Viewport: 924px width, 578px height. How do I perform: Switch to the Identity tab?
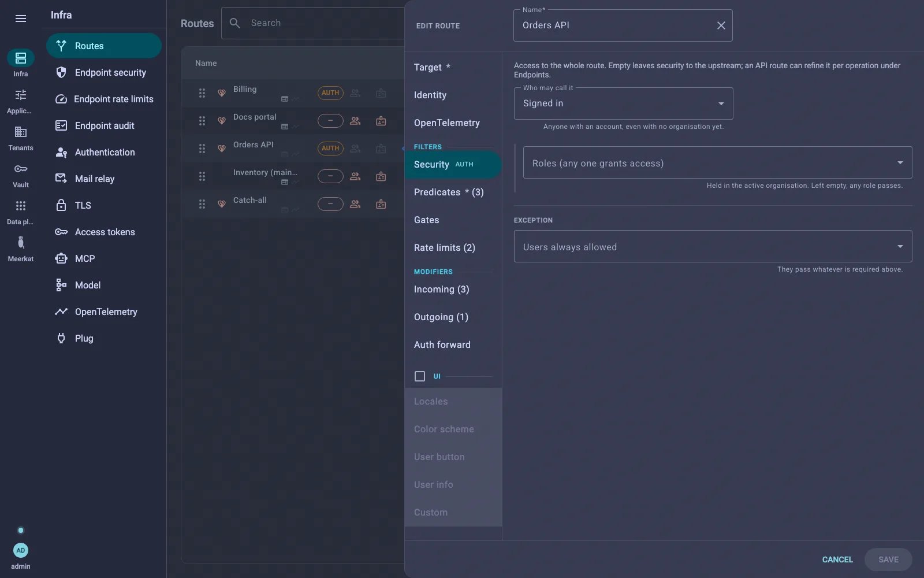click(453, 95)
